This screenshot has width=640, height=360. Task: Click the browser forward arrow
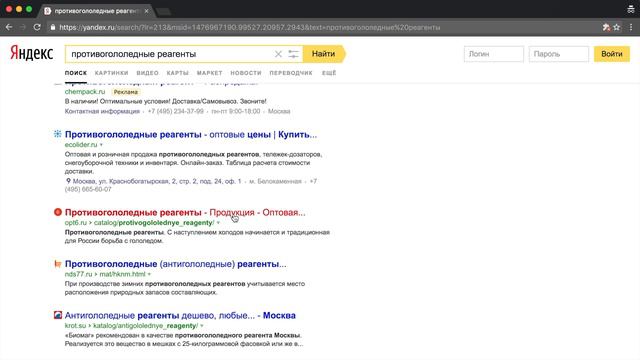(x=23, y=27)
